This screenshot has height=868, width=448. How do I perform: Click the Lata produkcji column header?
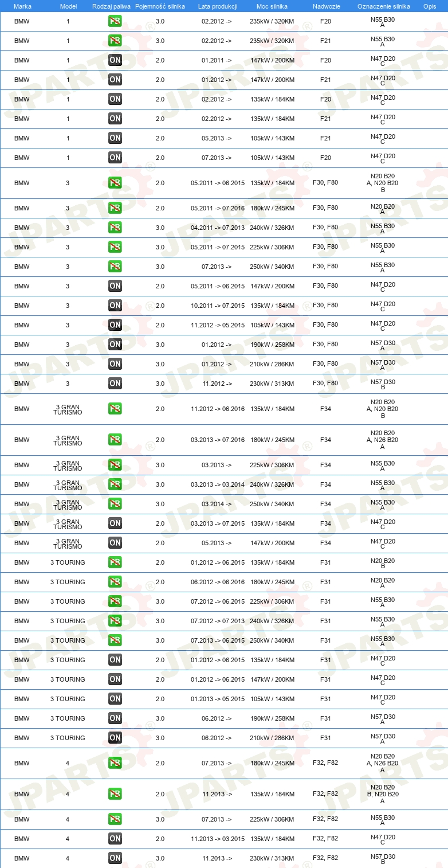coord(218,6)
